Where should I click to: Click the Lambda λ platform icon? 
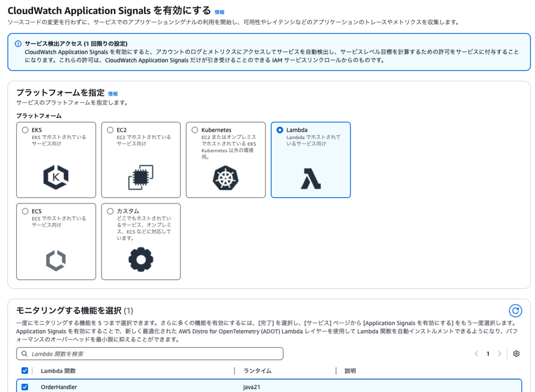pyautogui.click(x=310, y=178)
